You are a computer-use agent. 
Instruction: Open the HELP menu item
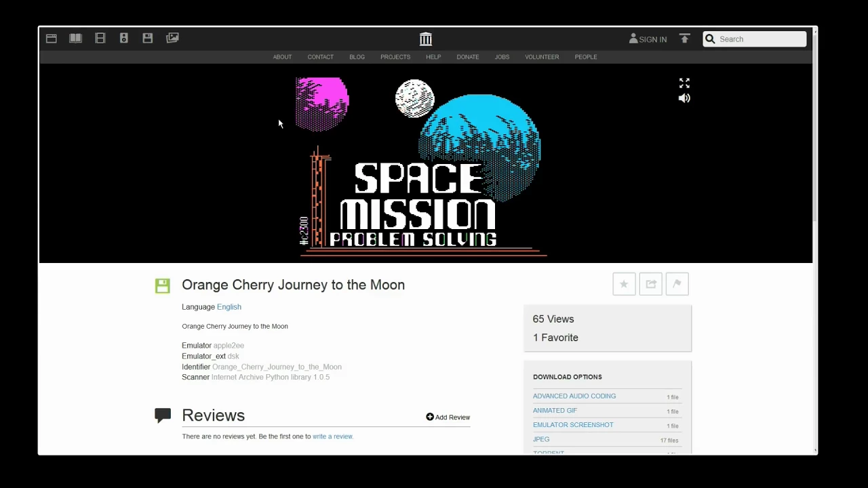pyautogui.click(x=433, y=57)
